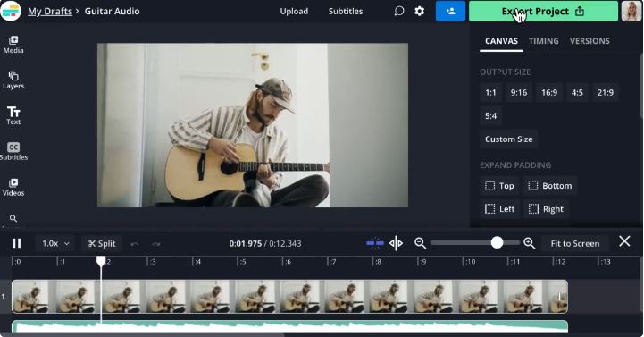Image resolution: width=644 pixels, height=337 pixels.
Task: Switch to the TIMING tab
Action: coord(543,41)
